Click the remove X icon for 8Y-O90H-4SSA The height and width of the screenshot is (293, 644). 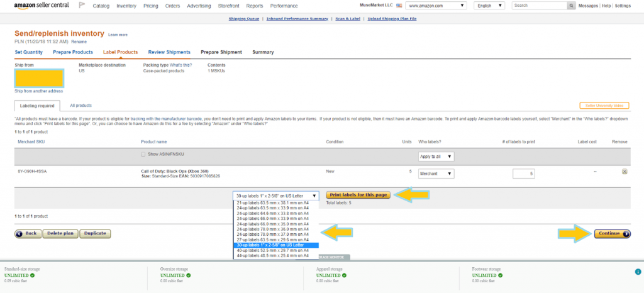click(625, 172)
